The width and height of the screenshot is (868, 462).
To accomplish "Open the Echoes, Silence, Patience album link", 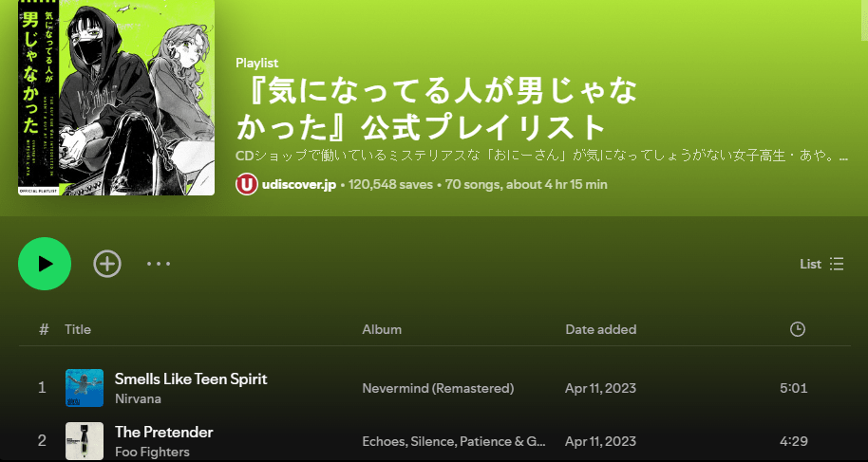I will [454, 441].
